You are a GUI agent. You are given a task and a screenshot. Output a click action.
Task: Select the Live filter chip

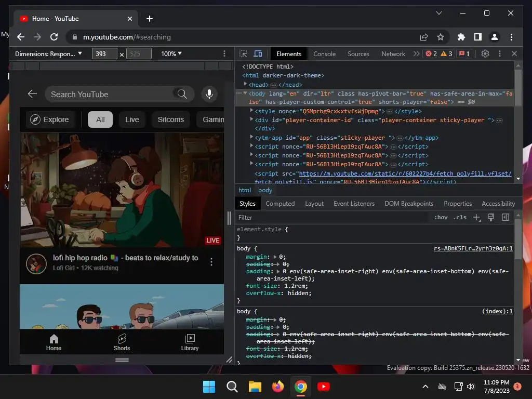pyautogui.click(x=132, y=119)
